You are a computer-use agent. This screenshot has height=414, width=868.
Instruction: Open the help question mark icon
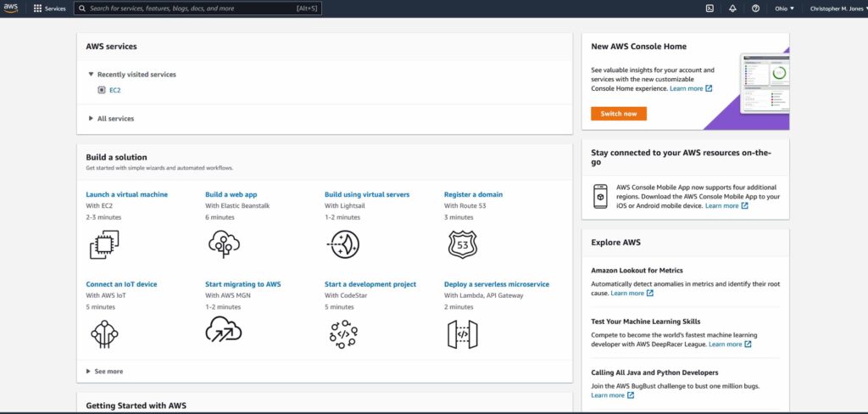pyautogui.click(x=755, y=8)
